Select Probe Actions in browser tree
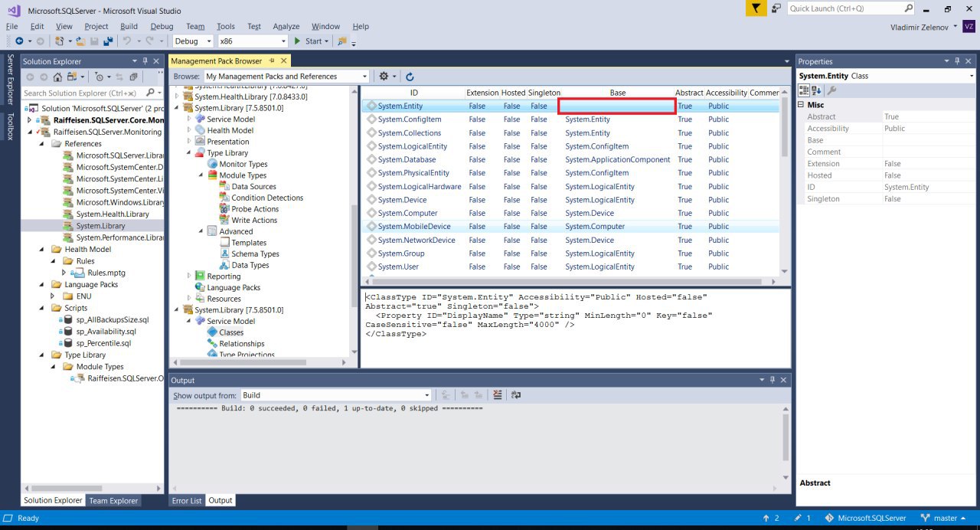This screenshot has height=530, width=980. click(255, 209)
